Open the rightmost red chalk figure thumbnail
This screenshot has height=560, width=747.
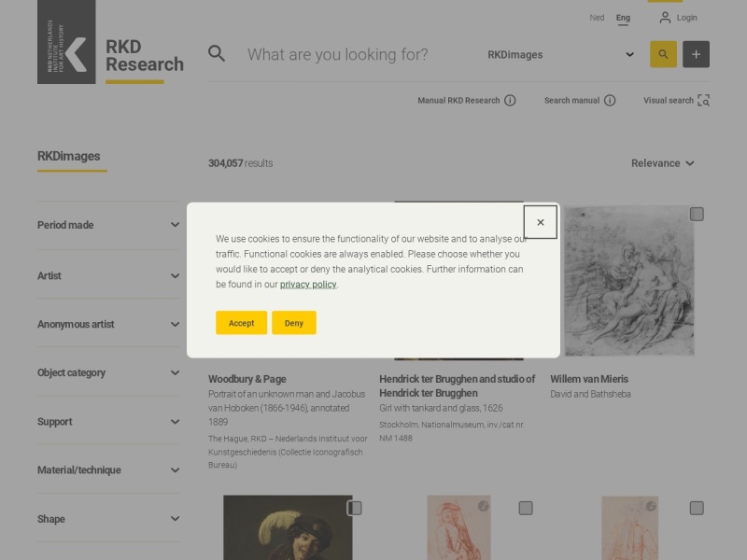pyautogui.click(x=629, y=527)
